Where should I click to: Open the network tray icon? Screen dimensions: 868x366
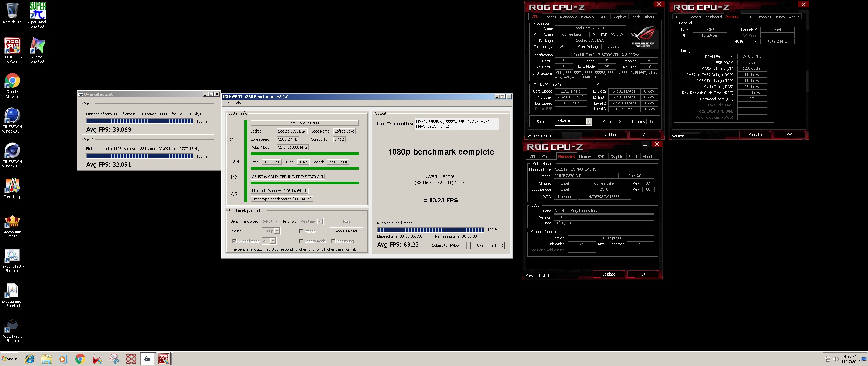coord(828,359)
